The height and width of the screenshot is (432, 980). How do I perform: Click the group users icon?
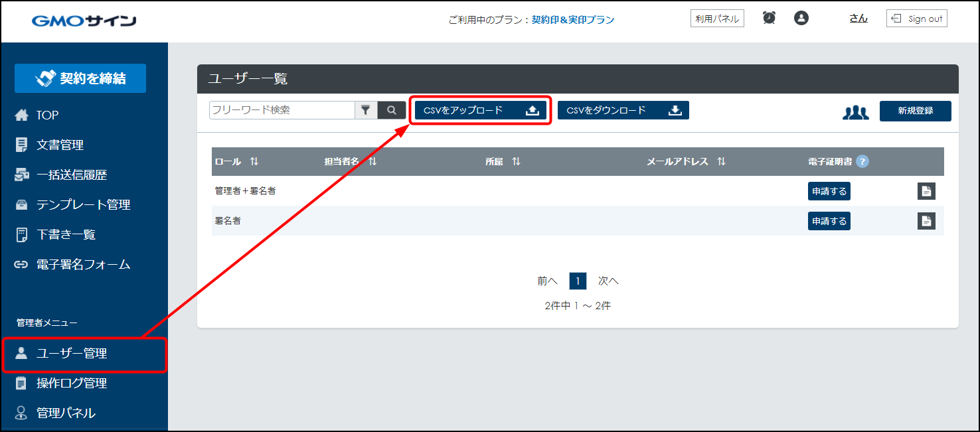point(855,112)
